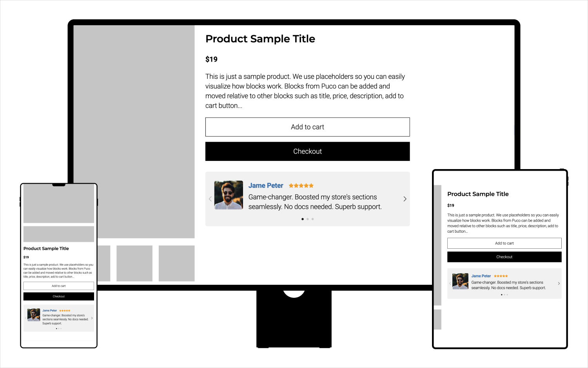Click the star rating in the phone review

[65, 310]
